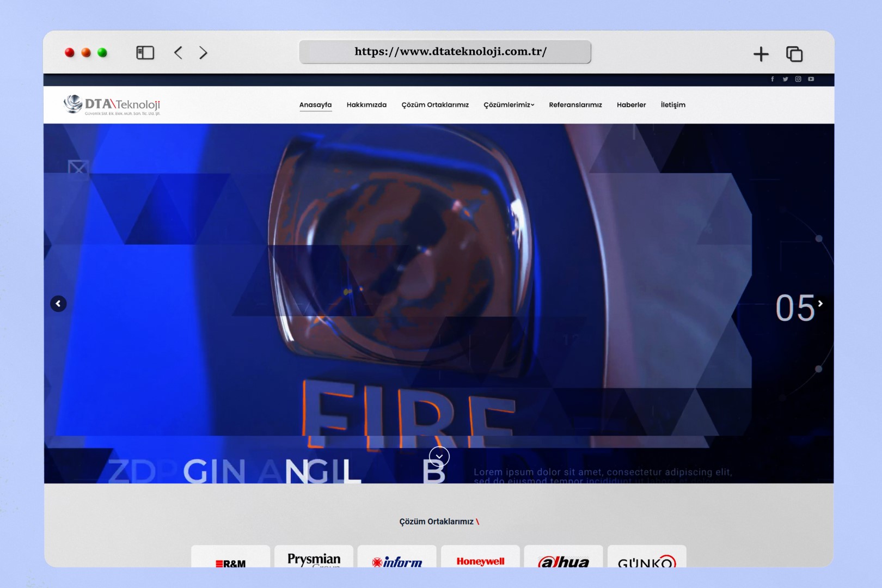Open the Dahua partner logo card
This screenshot has height=588, width=882.
(563, 556)
